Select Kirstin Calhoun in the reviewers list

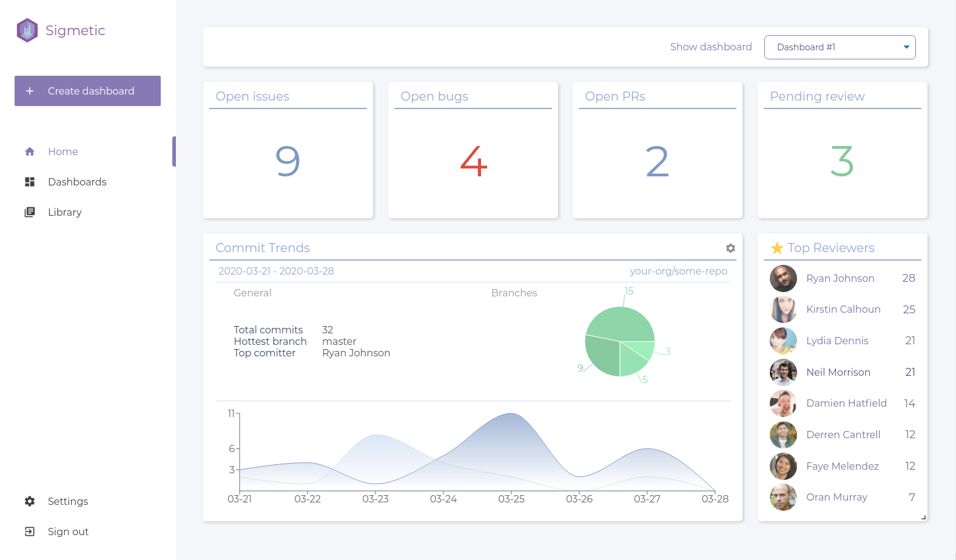[x=843, y=309]
